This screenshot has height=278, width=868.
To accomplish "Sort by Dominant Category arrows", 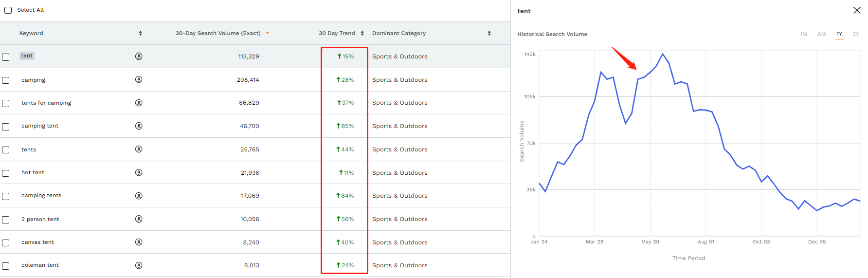I will (489, 33).
